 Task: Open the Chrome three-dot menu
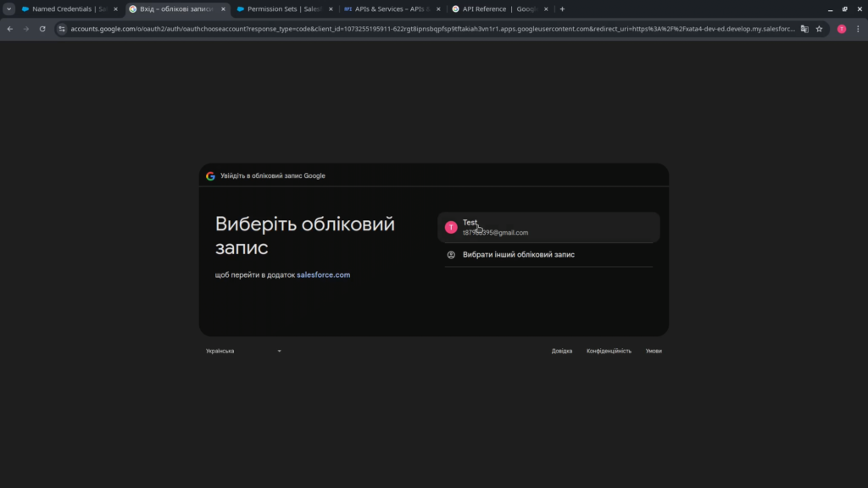pos(858,29)
